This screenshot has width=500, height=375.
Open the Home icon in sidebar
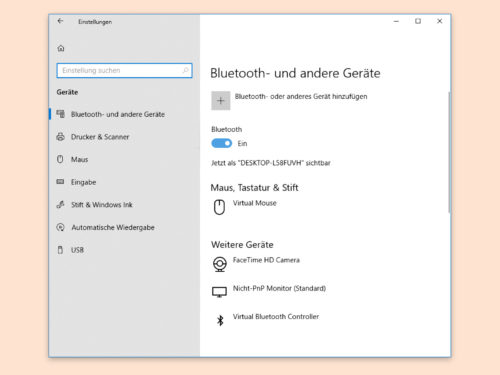tap(61, 48)
